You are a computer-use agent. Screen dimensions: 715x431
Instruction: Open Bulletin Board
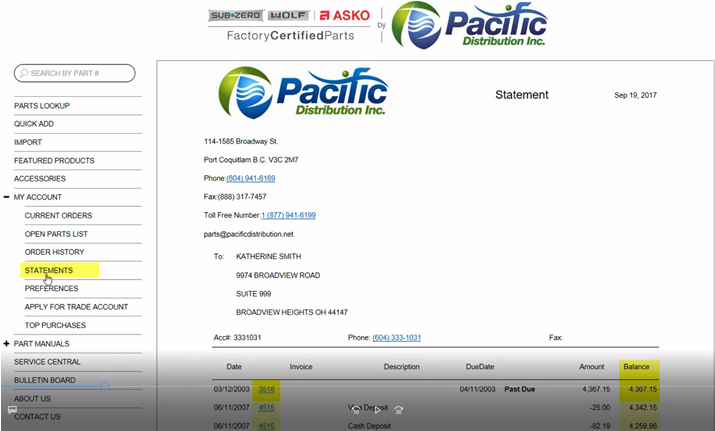(x=45, y=380)
